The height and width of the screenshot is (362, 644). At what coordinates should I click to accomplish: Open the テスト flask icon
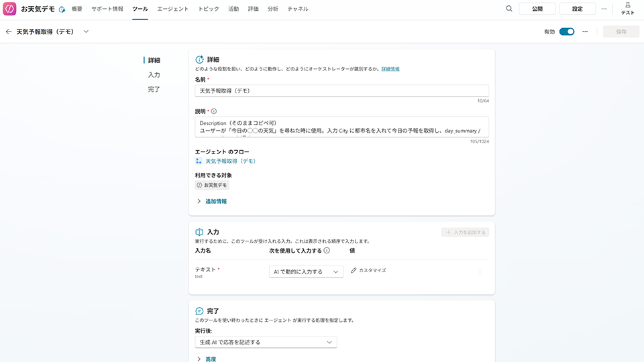tap(628, 5)
